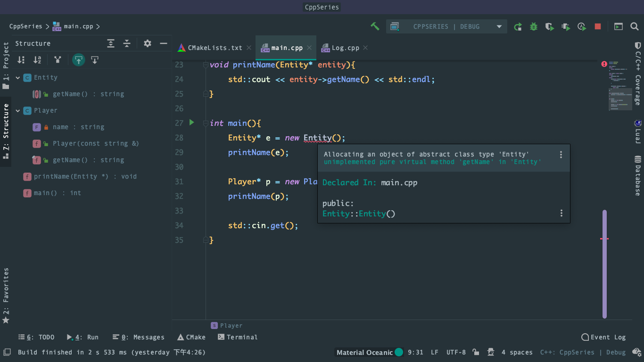Image resolution: width=644 pixels, height=362 pixels.
Task: Open Search Everywhere magnifier icon
Action: (635, 27)
